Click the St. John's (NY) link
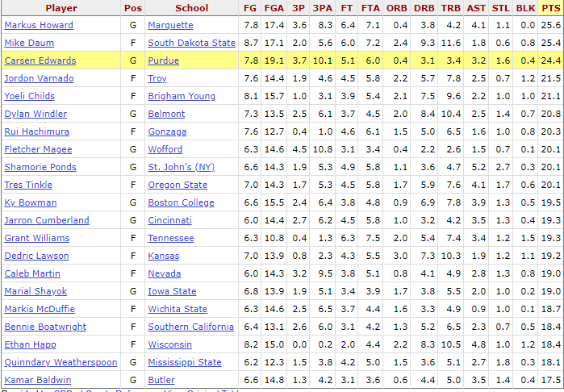564x392 pixels. [x=182, y=167]
